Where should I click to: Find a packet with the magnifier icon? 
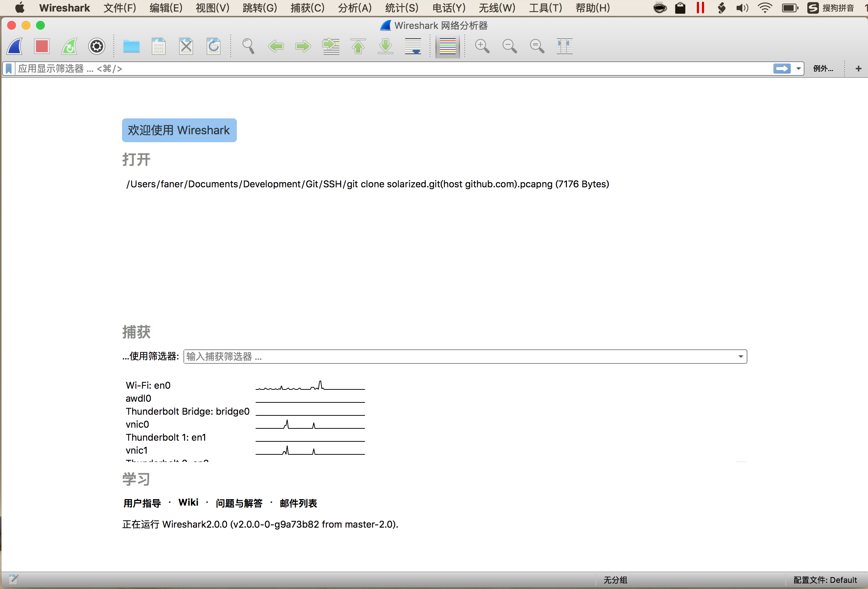tap(248, 46)
